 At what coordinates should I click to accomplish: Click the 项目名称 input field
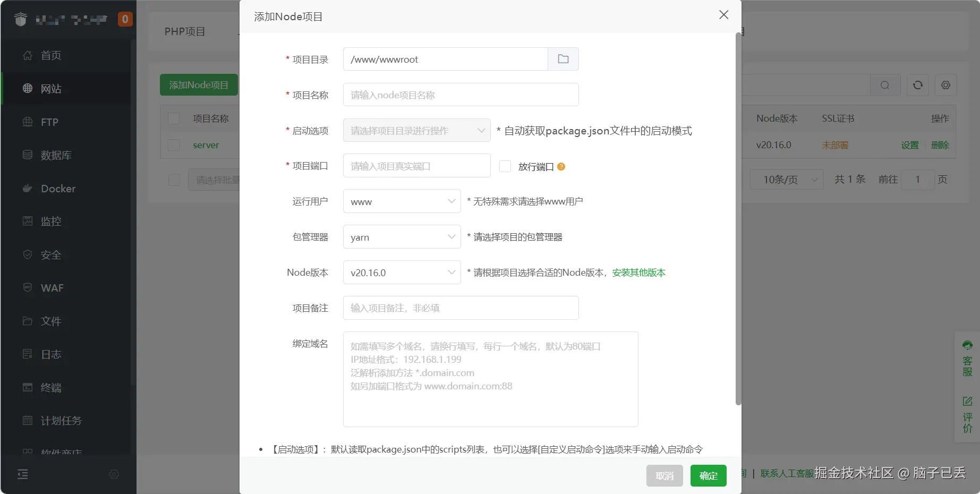point(460,95)
